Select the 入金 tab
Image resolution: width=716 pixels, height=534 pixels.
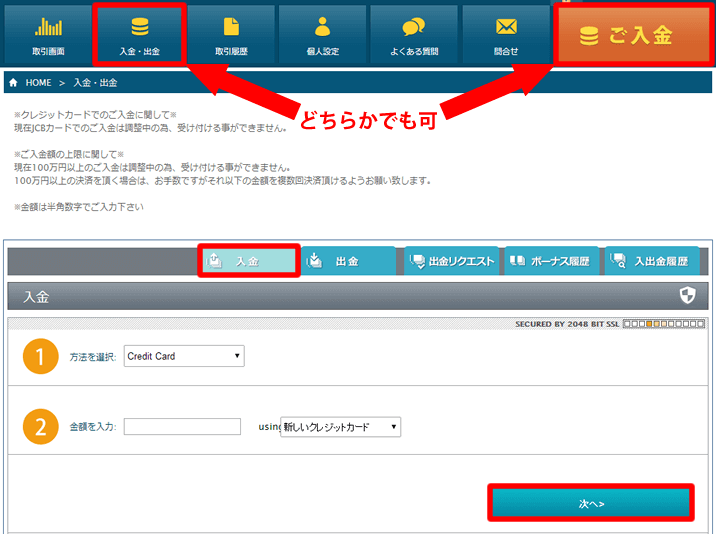[x=249, y=261]
